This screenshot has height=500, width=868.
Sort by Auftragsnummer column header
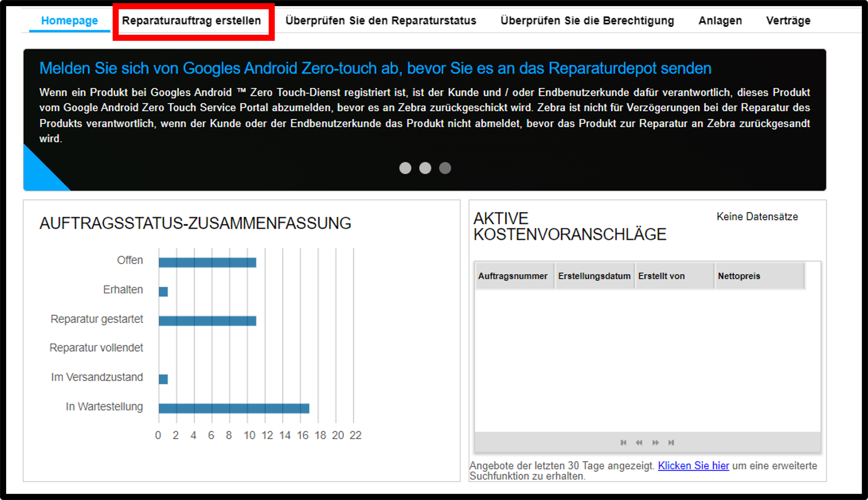tap(514, 276)
